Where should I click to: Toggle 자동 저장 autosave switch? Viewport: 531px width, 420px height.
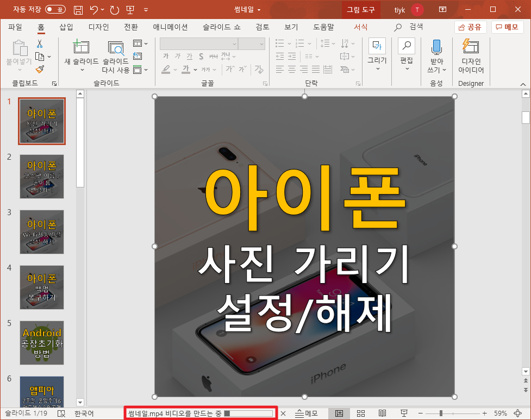point(55,9)
